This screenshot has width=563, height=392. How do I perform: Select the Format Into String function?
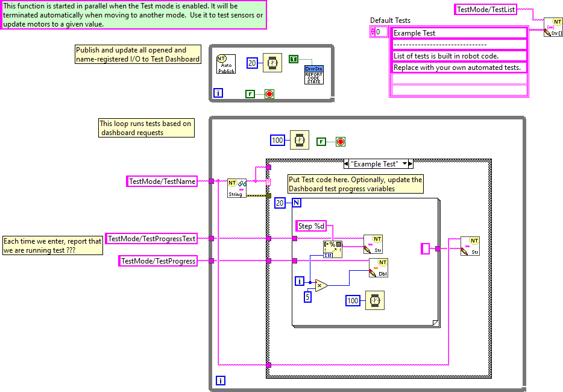332,248
